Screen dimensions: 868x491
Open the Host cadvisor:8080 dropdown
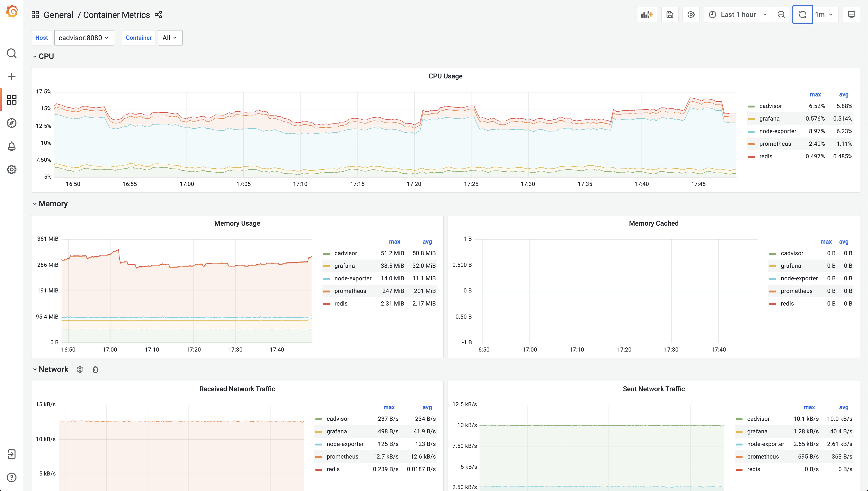[84, 38]
